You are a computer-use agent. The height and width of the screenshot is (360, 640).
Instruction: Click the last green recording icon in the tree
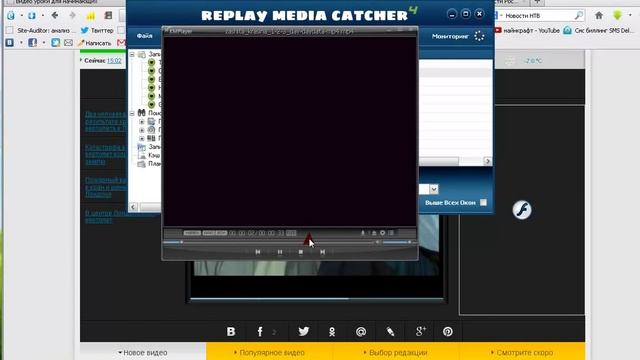[151, 104]
